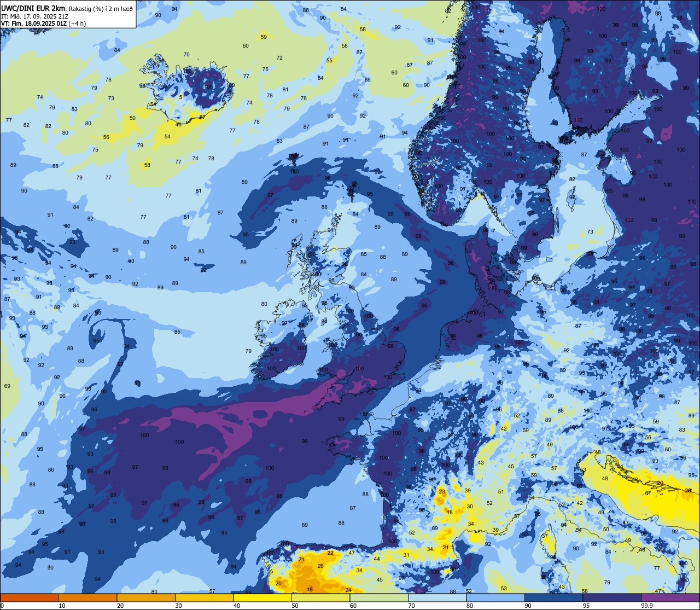Click the value 30 in southeast France

point(470,507)
